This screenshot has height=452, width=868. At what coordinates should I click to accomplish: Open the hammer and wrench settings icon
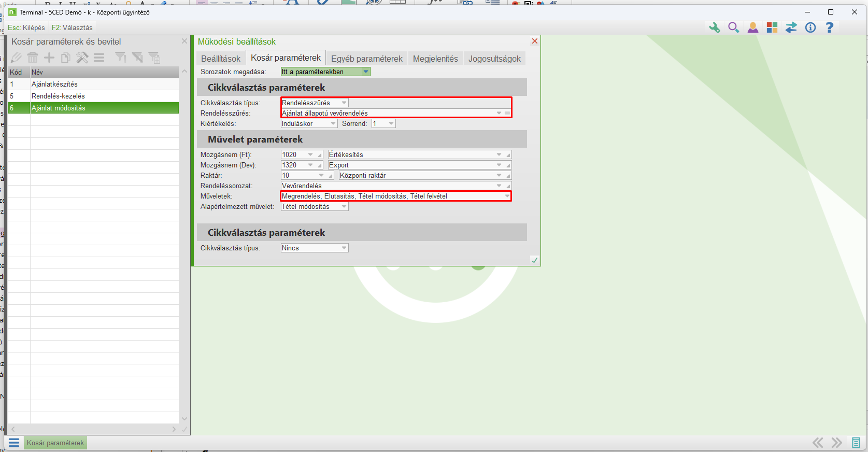(x=82, y=58)
